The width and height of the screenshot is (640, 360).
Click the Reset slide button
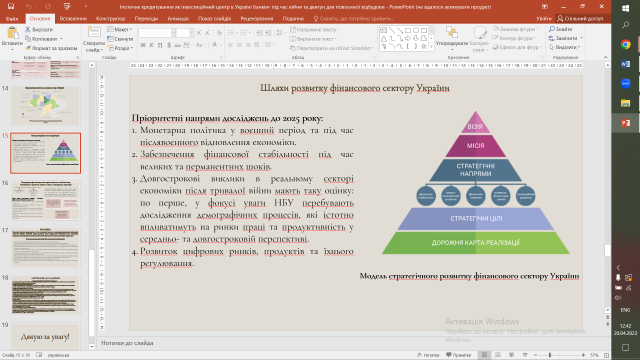[120, 39]
